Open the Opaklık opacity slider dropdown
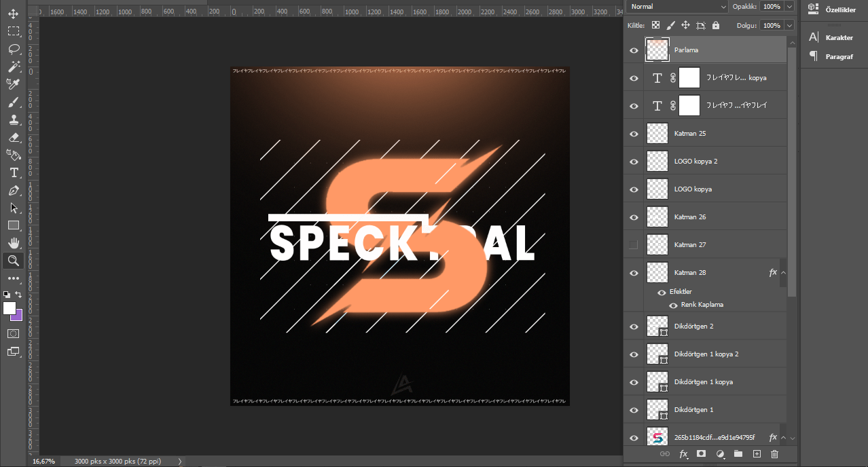 point(789,6)
